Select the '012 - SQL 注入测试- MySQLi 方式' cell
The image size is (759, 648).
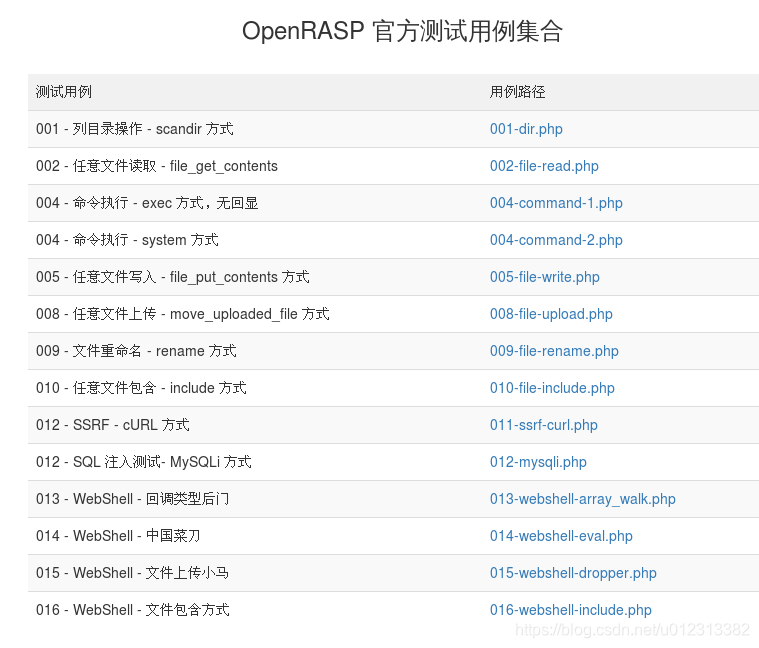[x=255, y=462]
